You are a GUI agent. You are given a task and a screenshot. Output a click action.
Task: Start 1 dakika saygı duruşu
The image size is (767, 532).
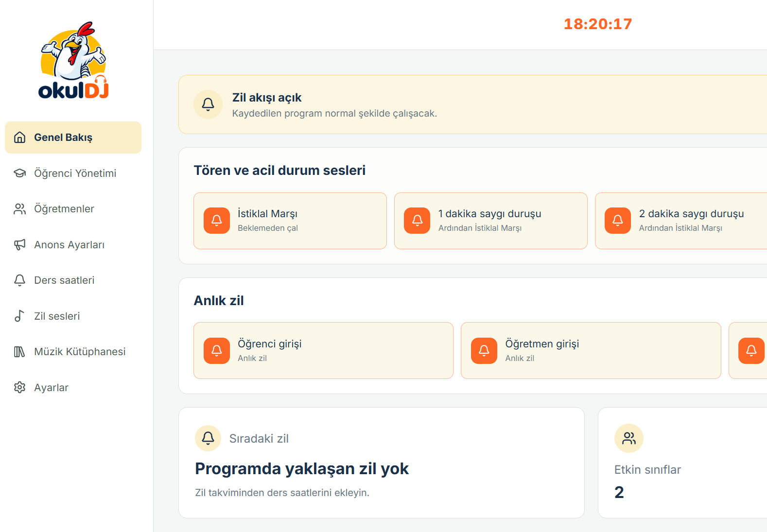click(x=491, y=221)
